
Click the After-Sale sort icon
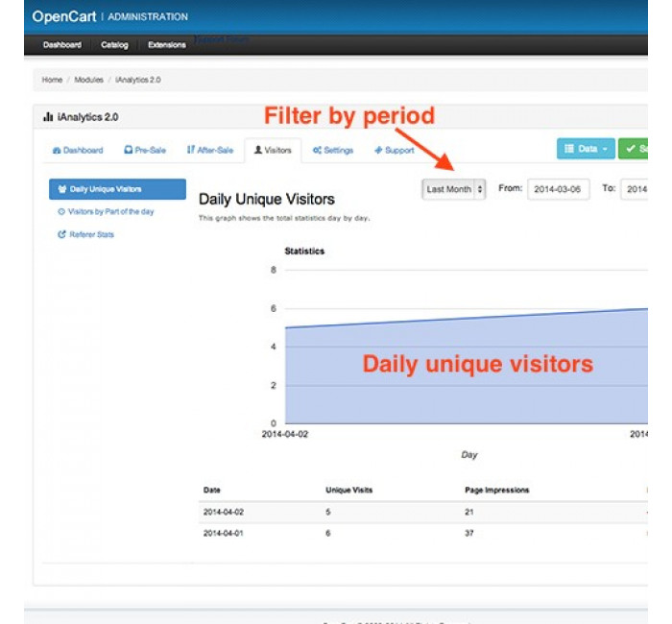pos(191,150)
